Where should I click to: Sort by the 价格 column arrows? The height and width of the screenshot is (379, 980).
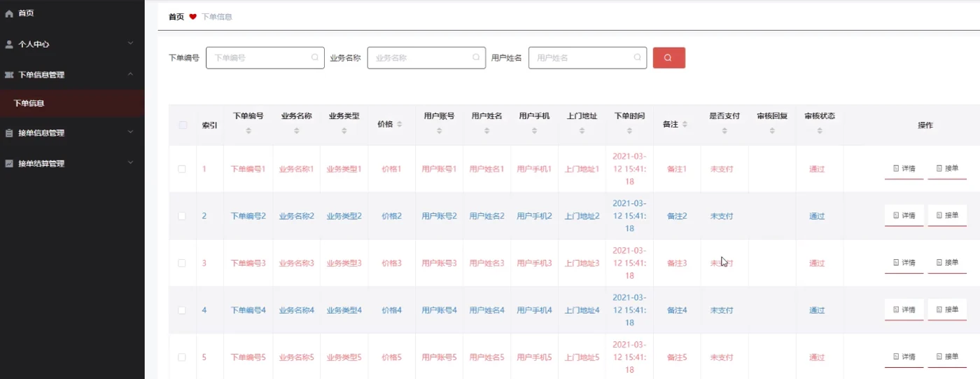pyautogui.click(x=400, y=124)
